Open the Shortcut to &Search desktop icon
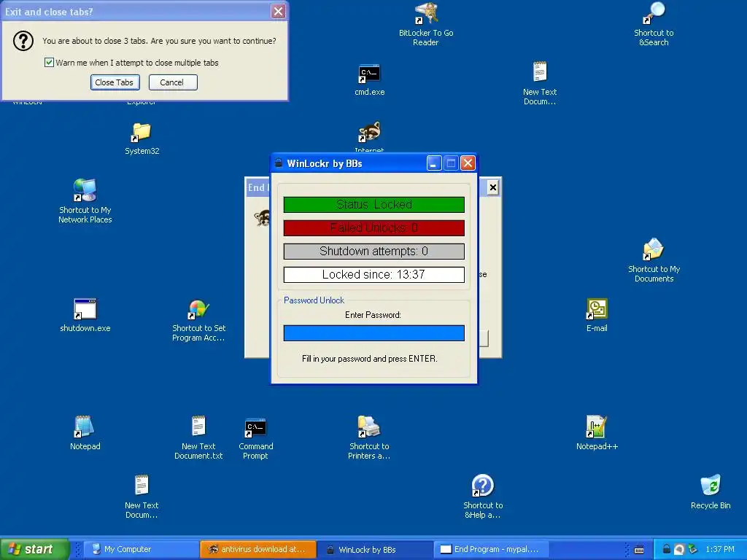The image size is (747, 560). pyautogui.click(x=654, y=13)
